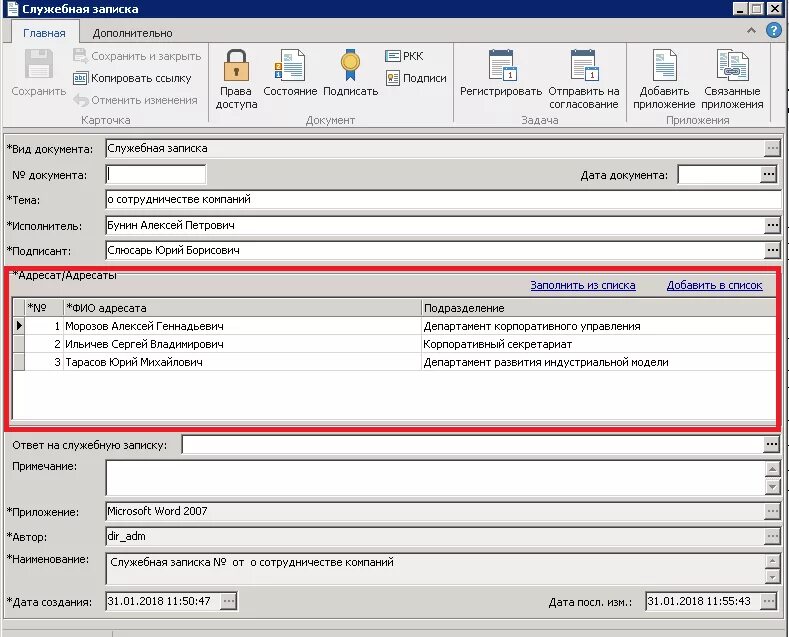The width and height of the screenshot is (789, 637).
Task: Click Сохранить и закрыть in the ribbon
Action: [137, 56]
